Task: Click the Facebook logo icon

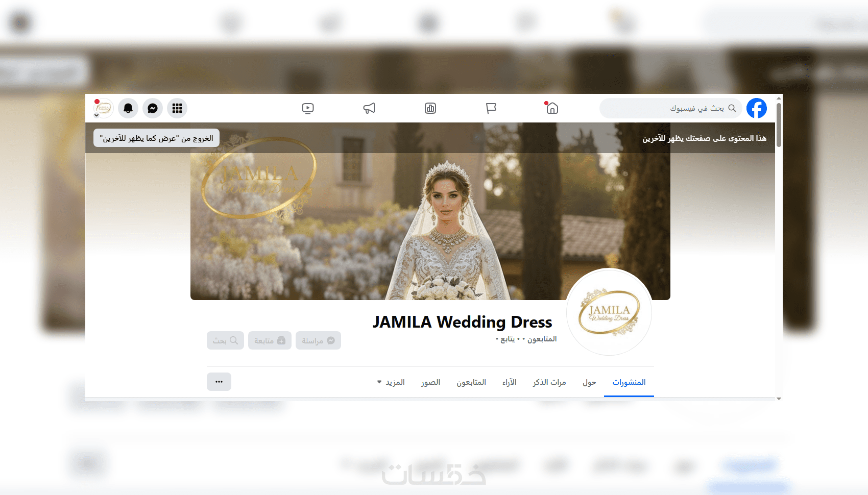Action: tap(757, 108)
